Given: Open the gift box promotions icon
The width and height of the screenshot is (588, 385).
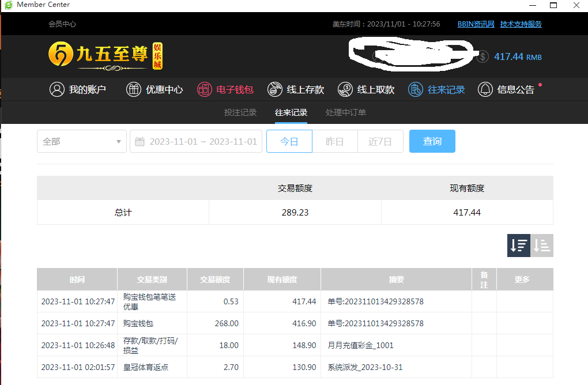Looking at the screenshot, I should coord(133,89).
